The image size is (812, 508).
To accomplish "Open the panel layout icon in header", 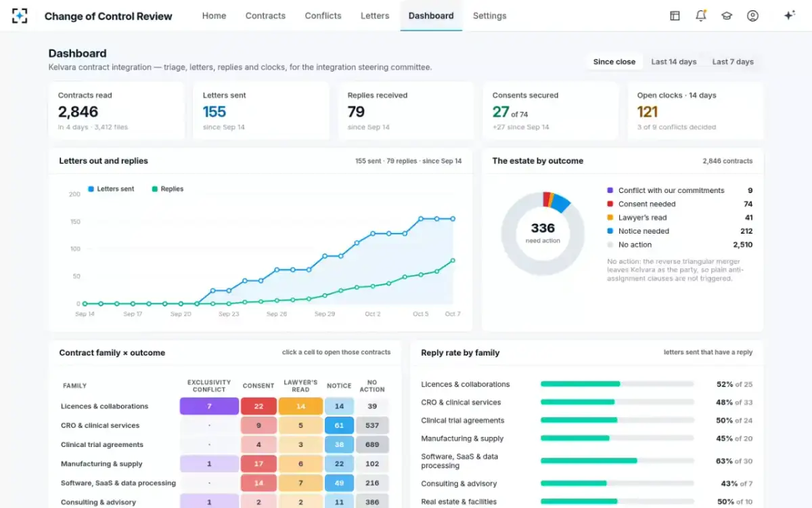I will [x=675, y=16].
